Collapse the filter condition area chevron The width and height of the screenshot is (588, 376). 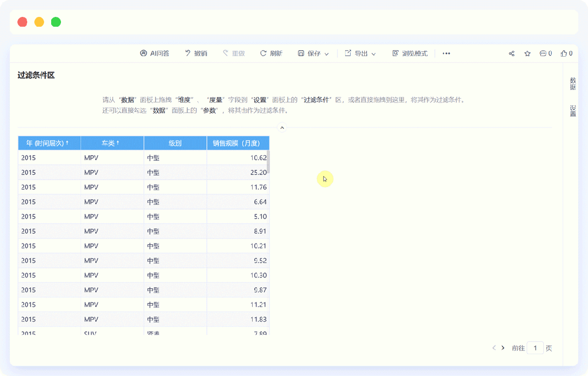point(282,128)
